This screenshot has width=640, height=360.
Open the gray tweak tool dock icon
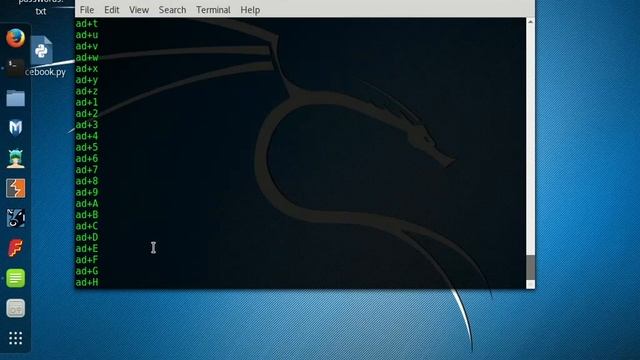coord(16,308)
